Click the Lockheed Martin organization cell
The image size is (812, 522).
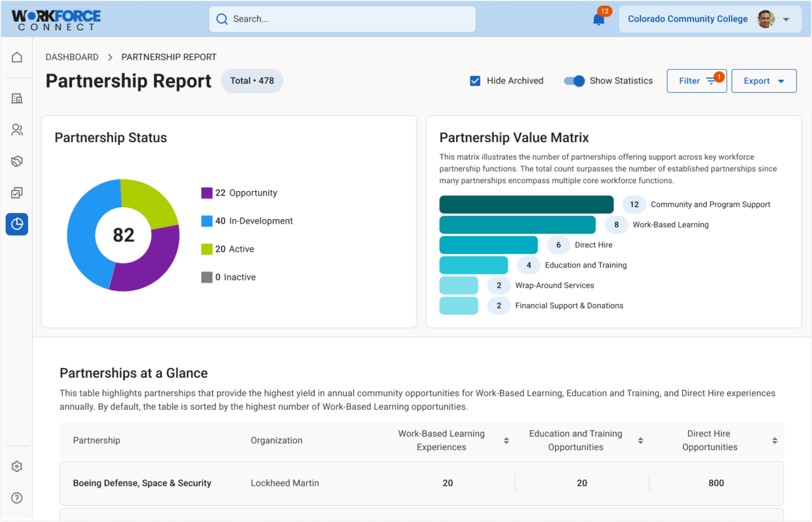click(285, 483)
